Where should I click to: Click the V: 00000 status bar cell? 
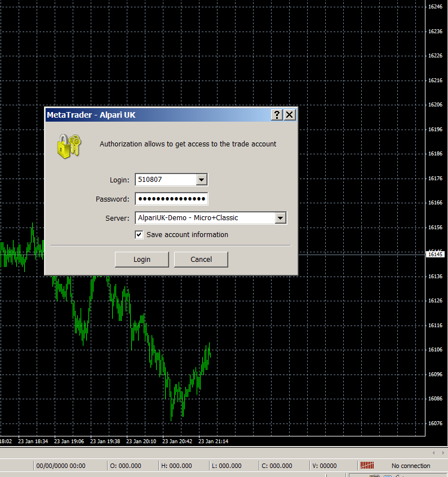(333, 466)
